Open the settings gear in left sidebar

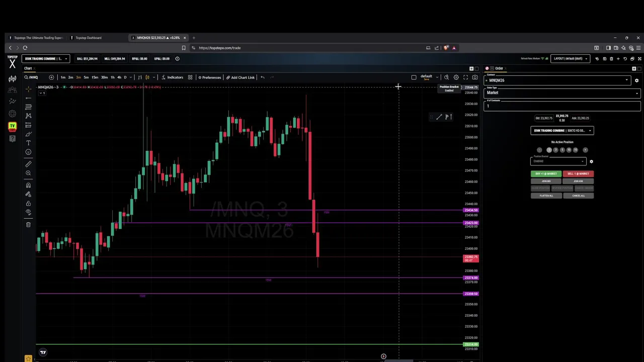(x=12, y=114)
